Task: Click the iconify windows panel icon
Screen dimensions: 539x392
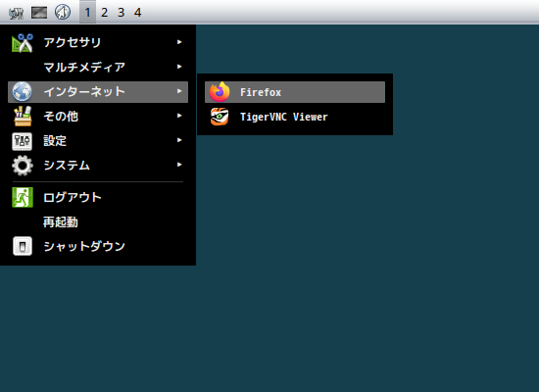Action: pyautogui.click(x=63, y=13)
